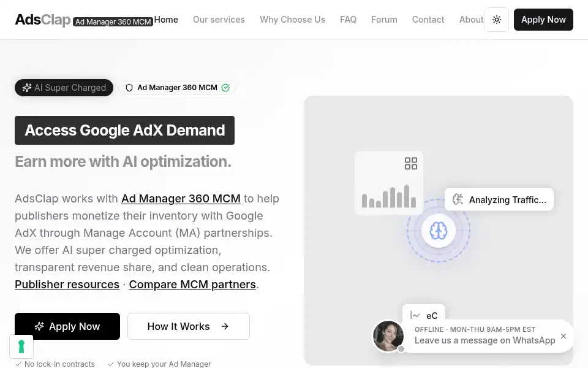This screenshot has width=588, height=368.
Task: Click the central brain icon
Action: coord(439,230)
